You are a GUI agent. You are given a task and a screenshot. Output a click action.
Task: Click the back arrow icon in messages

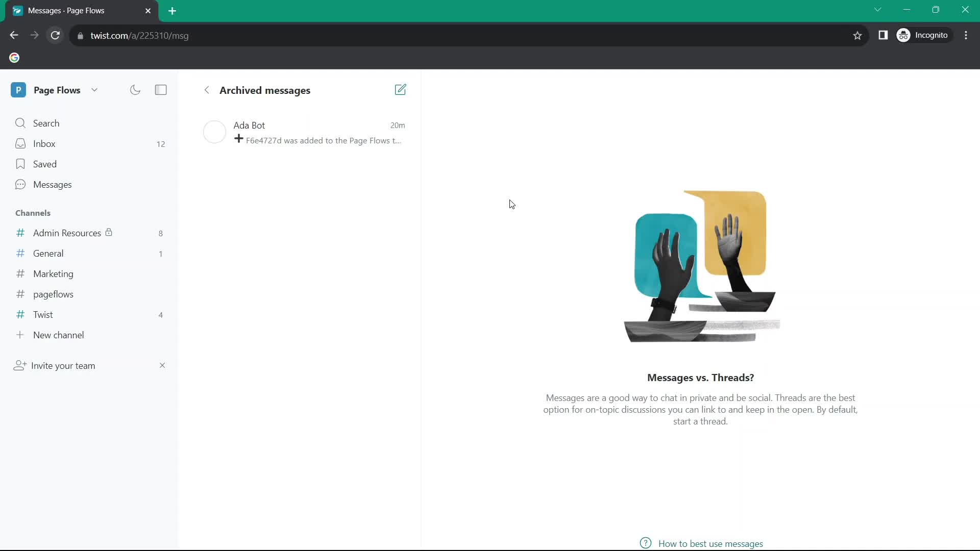click(206, 89)
